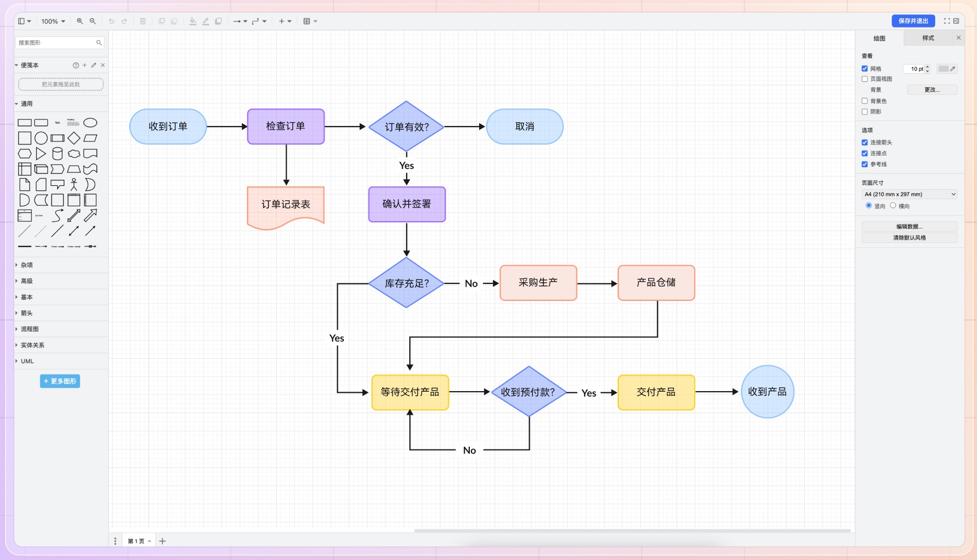Click the 更多图形 more shapes button

[x=60, y=381]
